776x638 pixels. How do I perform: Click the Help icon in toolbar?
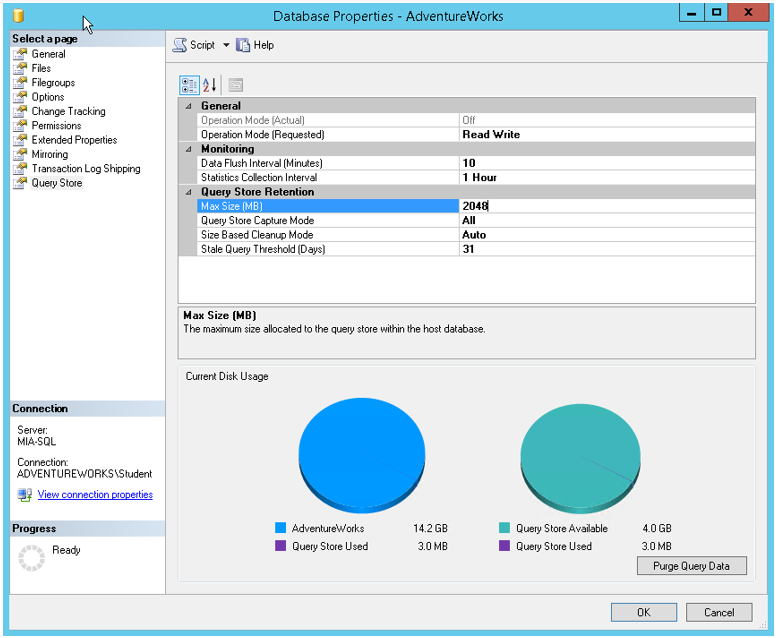pyautogui.click(x=243, y=45)
